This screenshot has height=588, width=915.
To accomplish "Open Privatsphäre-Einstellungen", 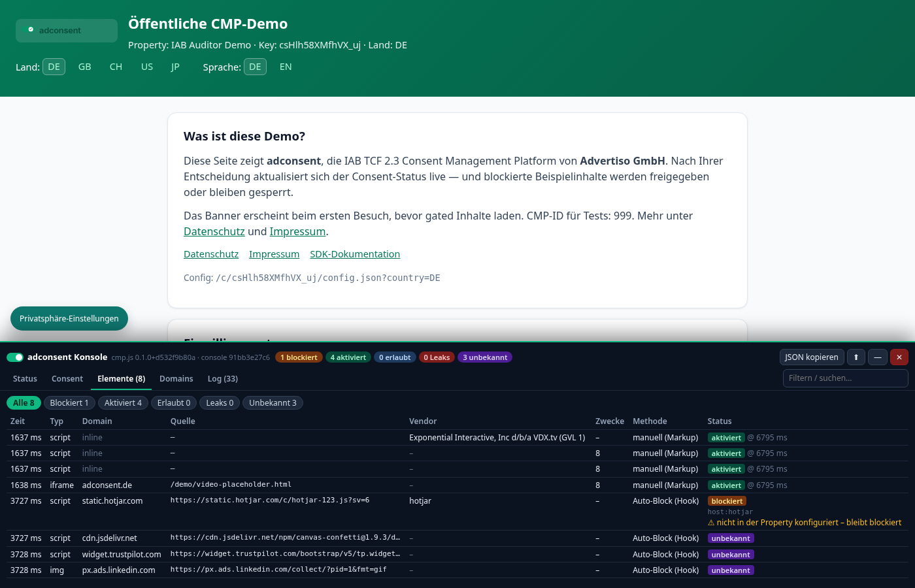I will (69, 319).
